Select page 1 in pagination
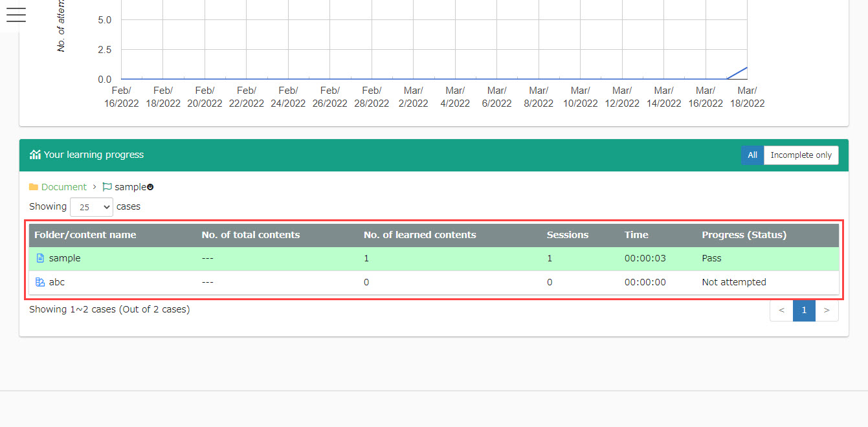Image resolution: width=868 pixels, height=427 pixels. coord(804,311)
